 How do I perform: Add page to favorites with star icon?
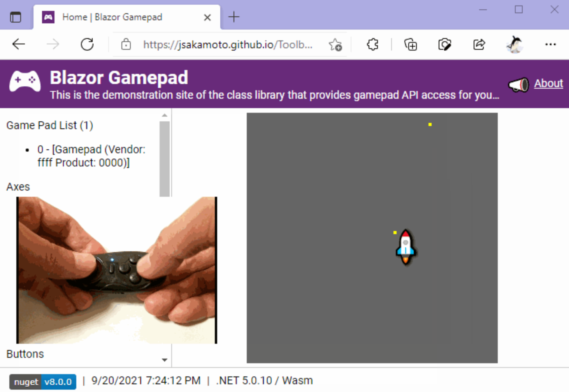coord(335,45)
